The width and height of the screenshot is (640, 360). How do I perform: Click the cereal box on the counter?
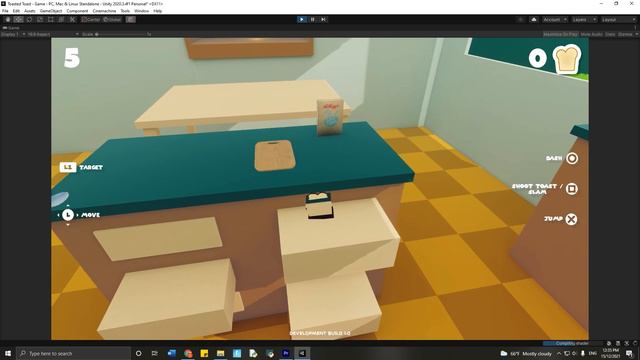[x=330, y=117]
